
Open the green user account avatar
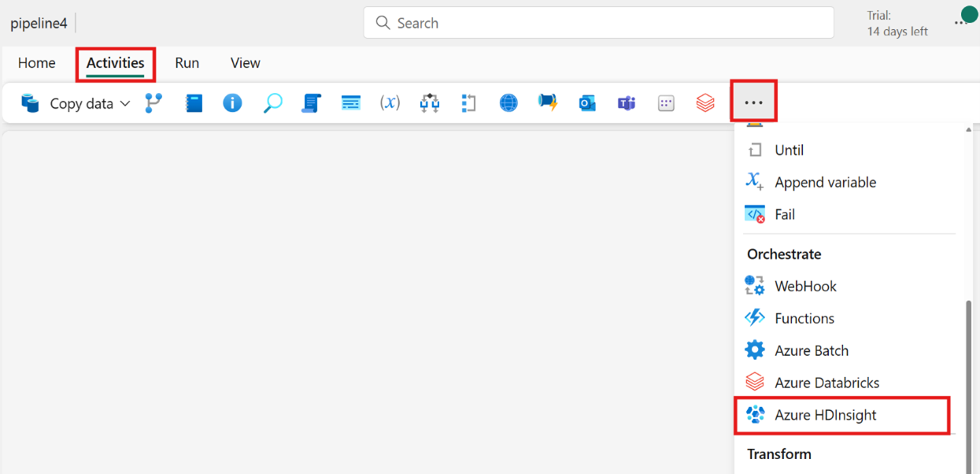(x=969, y=15)
